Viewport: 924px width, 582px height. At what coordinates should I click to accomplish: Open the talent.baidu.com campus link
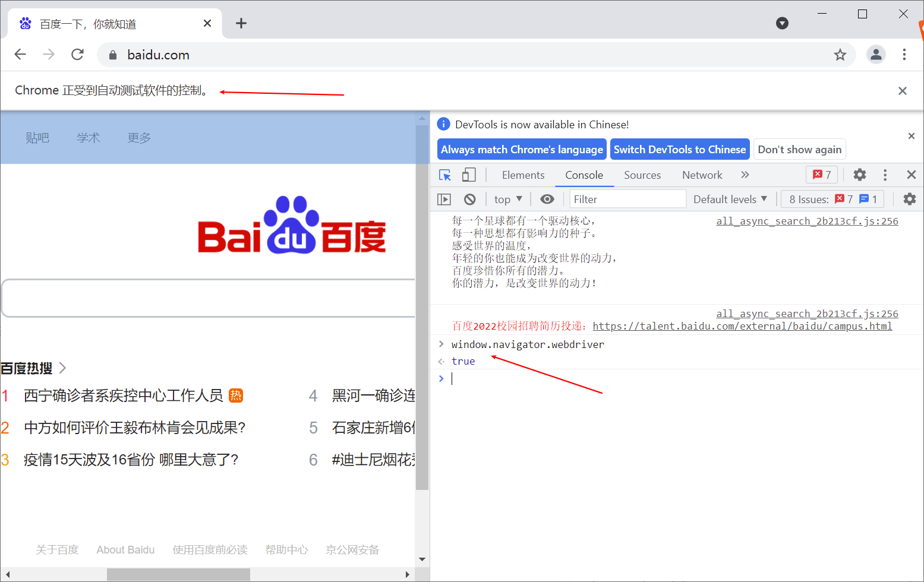pos(742,326)
